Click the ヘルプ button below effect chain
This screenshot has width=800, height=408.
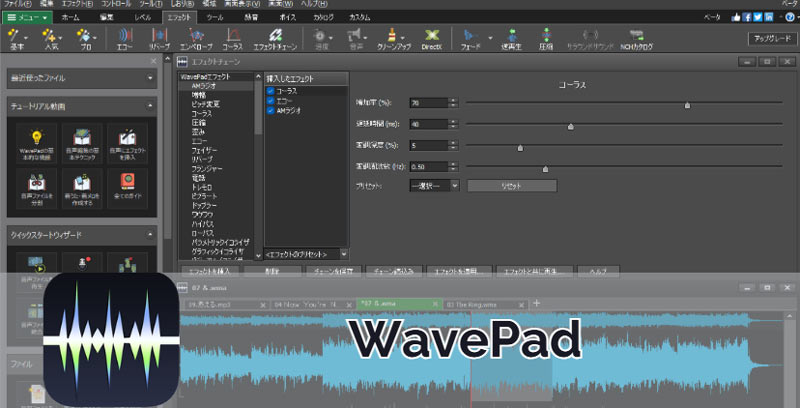click(x=598, y=271)
